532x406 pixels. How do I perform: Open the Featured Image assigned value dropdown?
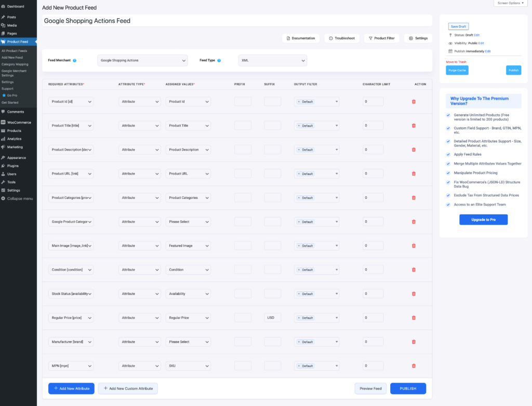click(188, 246)
